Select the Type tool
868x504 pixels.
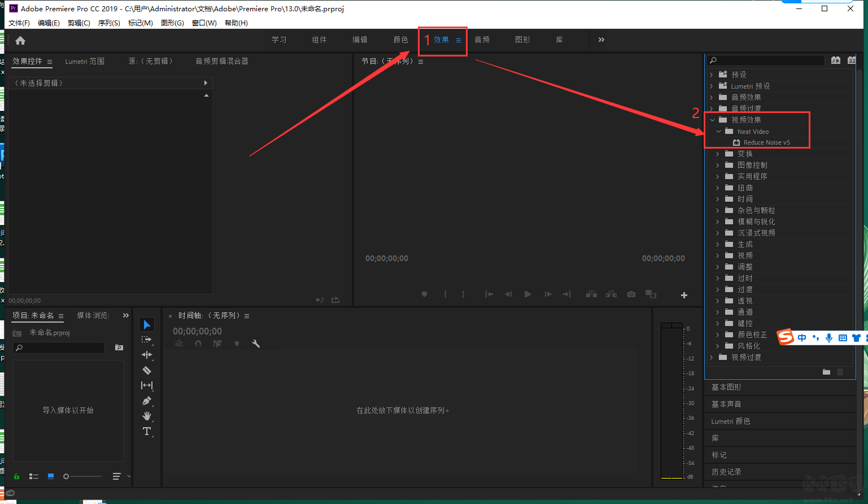147,431
